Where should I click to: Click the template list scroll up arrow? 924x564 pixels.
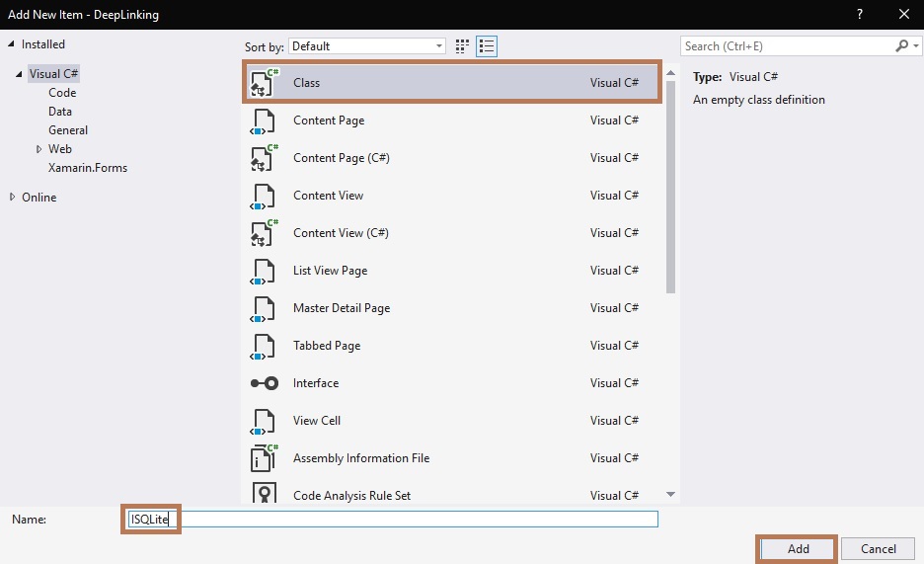point(670,73)
